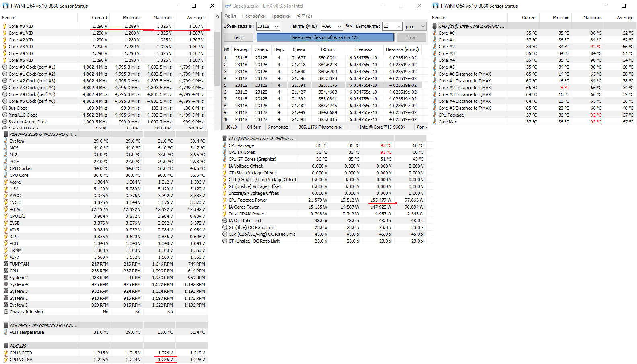This screenshot has height=364, width=637.
Task: Click the fan icon of the System 2 row
Action: coord(6,278)
